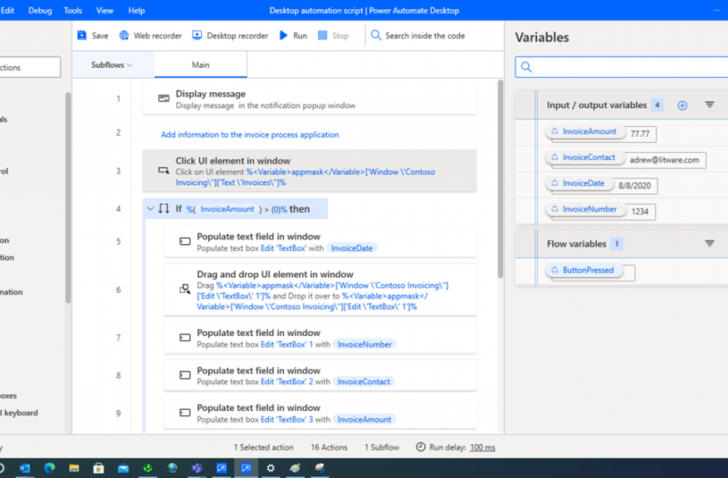The image size is (728, 478).
Task: Collapse the If block at step 4
Action: [x=150, y=209]
